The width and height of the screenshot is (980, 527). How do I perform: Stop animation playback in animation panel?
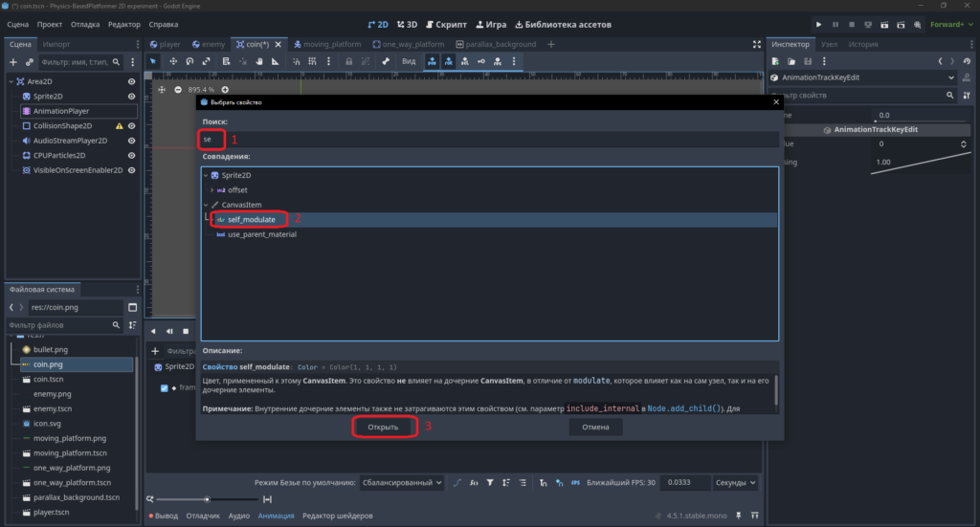pos(186,331)
